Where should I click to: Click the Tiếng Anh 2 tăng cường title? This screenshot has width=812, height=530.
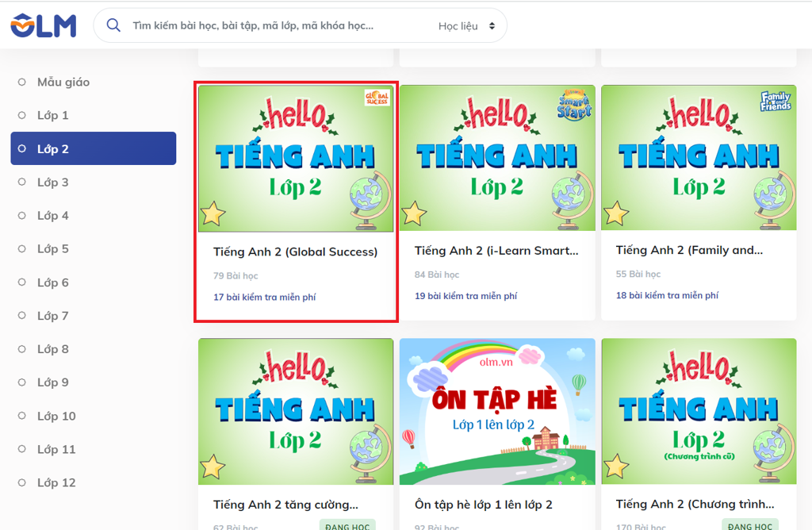[x=285, y=505]
